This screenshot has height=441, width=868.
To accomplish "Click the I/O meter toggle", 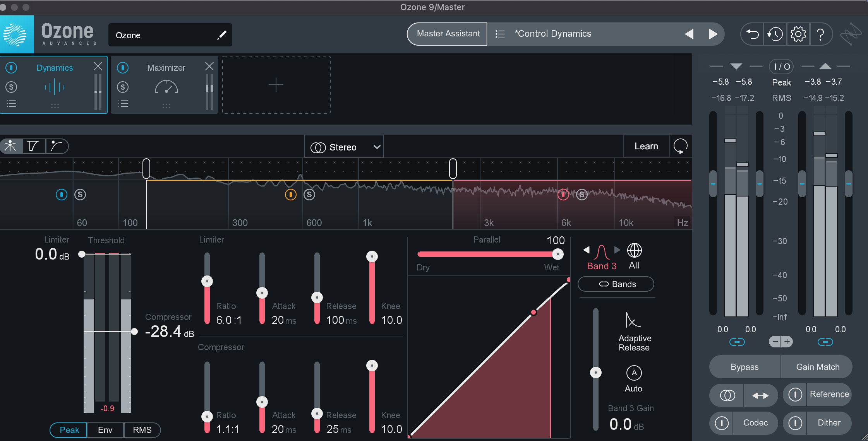I will [x=781, y=67].
